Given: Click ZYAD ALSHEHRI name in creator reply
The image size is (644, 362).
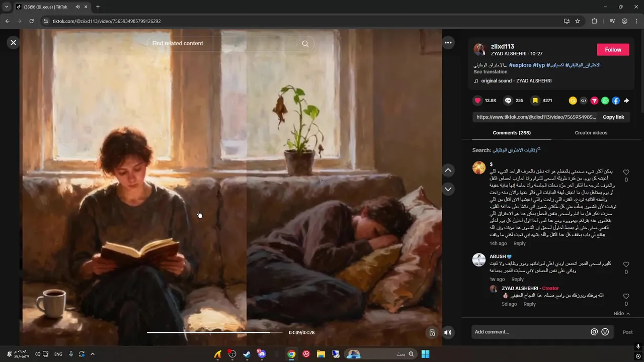Looking at the screenshot, I should click(x=520, y=288).
